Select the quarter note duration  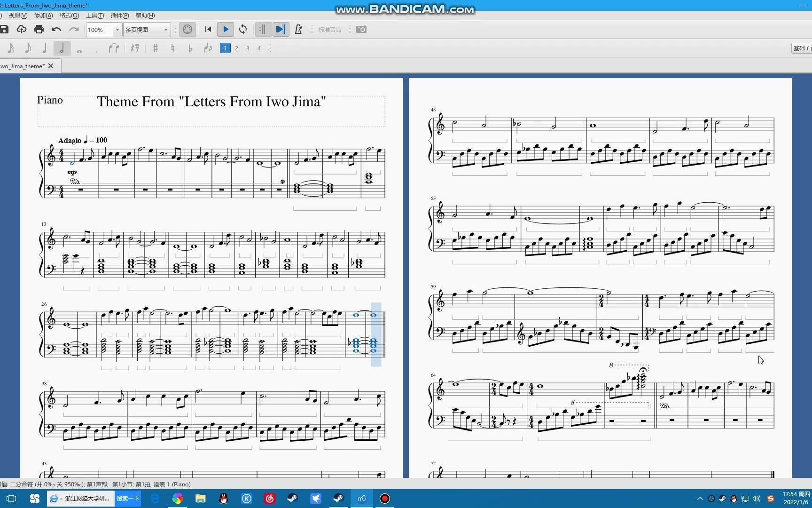pos(44,48)
